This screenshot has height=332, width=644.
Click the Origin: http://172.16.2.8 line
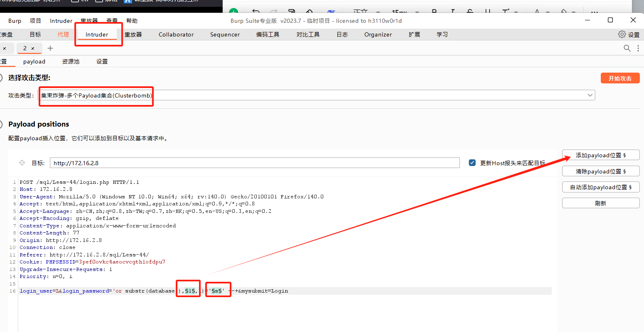[61, 240]
